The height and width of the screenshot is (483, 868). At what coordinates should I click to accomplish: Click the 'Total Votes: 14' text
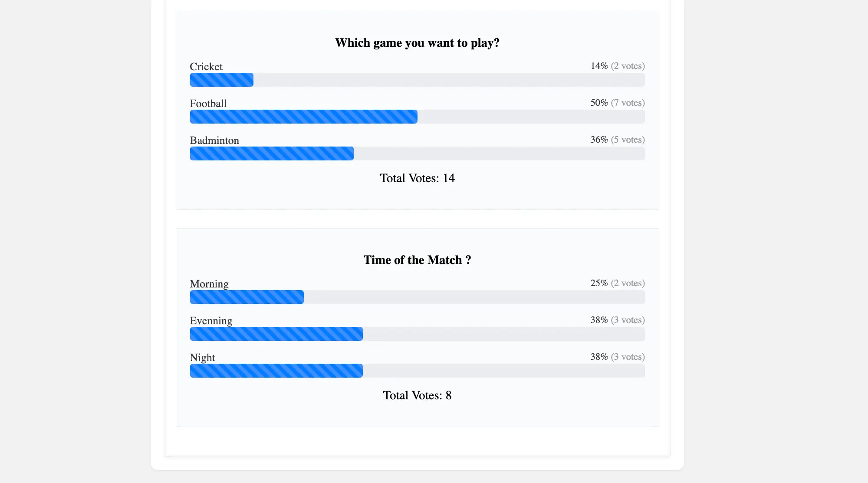click(417, 178)
